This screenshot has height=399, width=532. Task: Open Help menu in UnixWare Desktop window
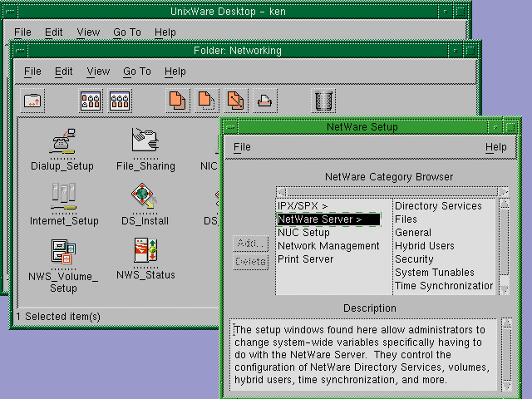pyautogui.click(x=165, y=32)
